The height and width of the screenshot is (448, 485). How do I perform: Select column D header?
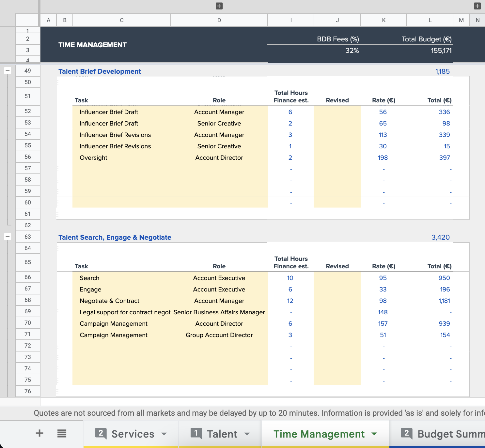click(x=219, y=20)
